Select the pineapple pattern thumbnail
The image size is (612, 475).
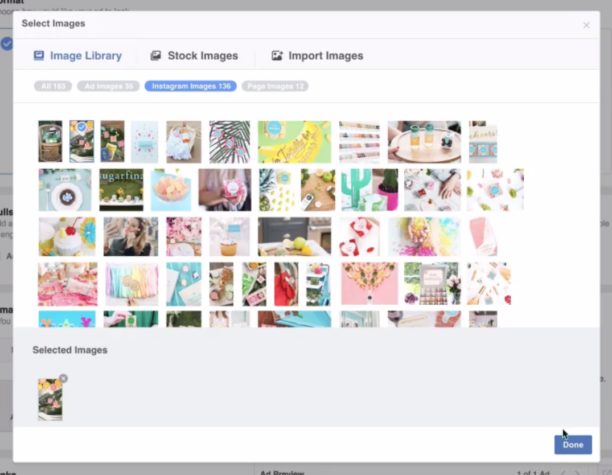[276, 190]
